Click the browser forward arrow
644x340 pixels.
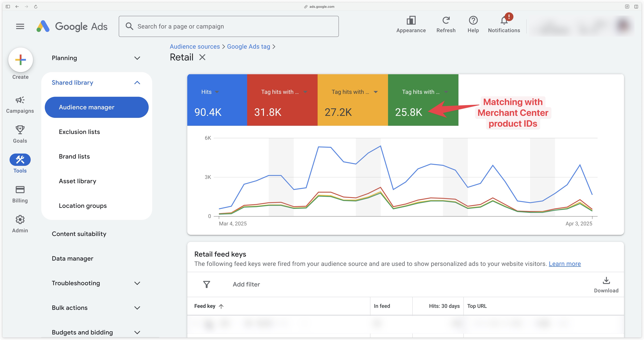(26, 7)
